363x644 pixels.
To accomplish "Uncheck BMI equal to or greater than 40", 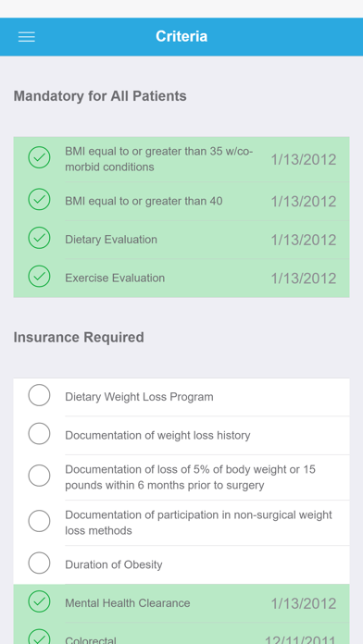I will 39,199.
